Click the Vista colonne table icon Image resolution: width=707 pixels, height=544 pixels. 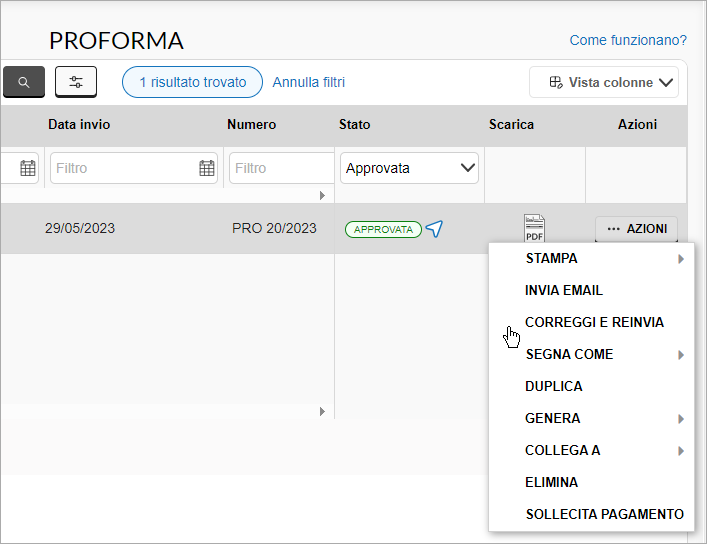tap(556, 82)
